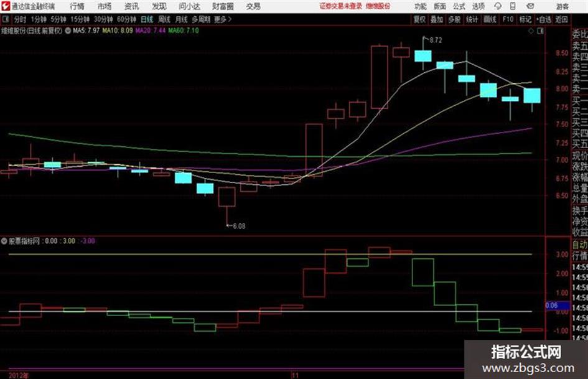Click the 标记 mark toolbar button
The image size is (588, 379).
click(x=525, y=19)
